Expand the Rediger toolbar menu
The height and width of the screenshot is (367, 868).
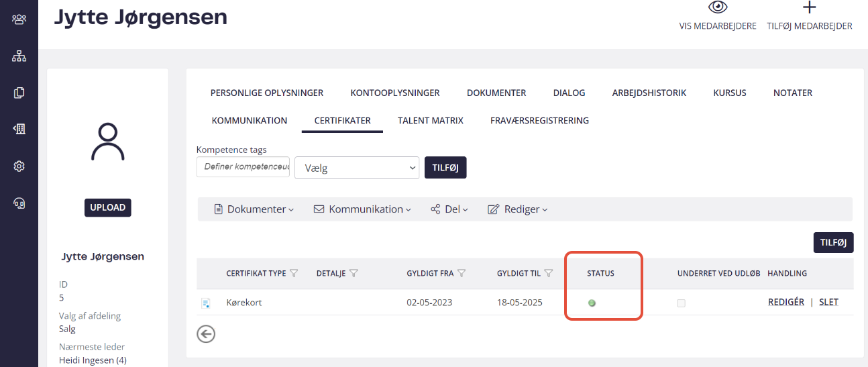(517, 209)
